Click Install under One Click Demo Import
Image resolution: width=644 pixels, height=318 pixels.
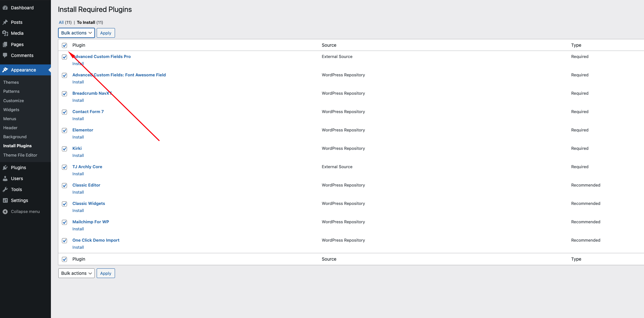tap(78, 247)
